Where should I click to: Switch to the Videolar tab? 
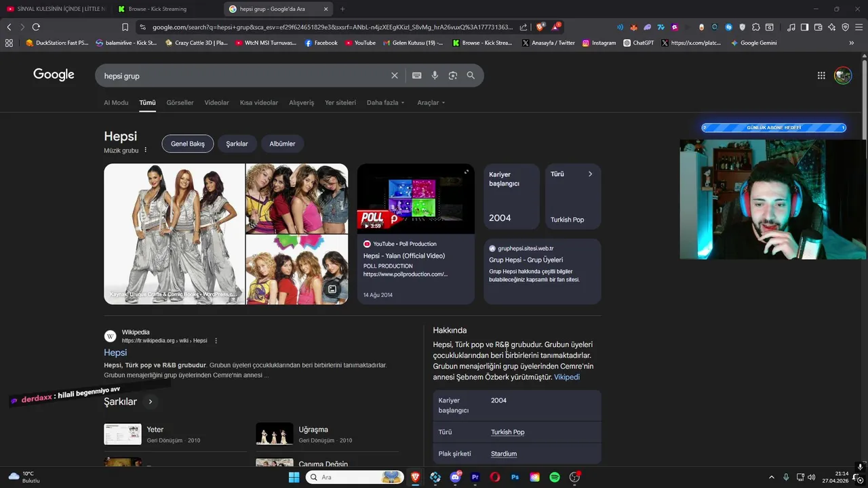217,102
